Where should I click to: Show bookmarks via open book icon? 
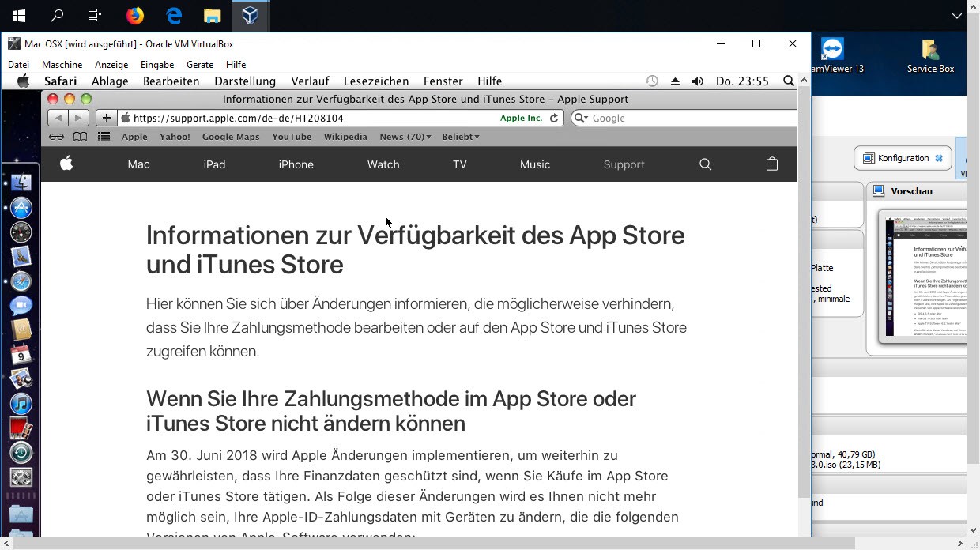(80, 137)
